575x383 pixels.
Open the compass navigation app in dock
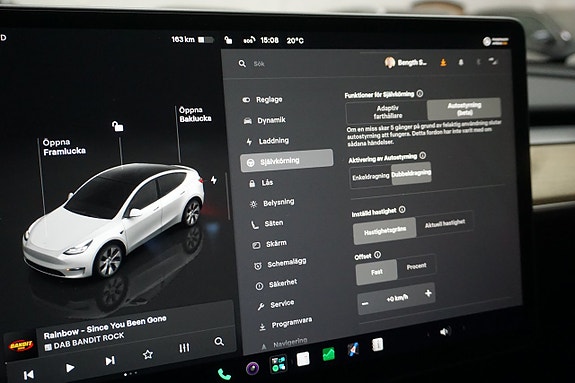tap(353, 350)
